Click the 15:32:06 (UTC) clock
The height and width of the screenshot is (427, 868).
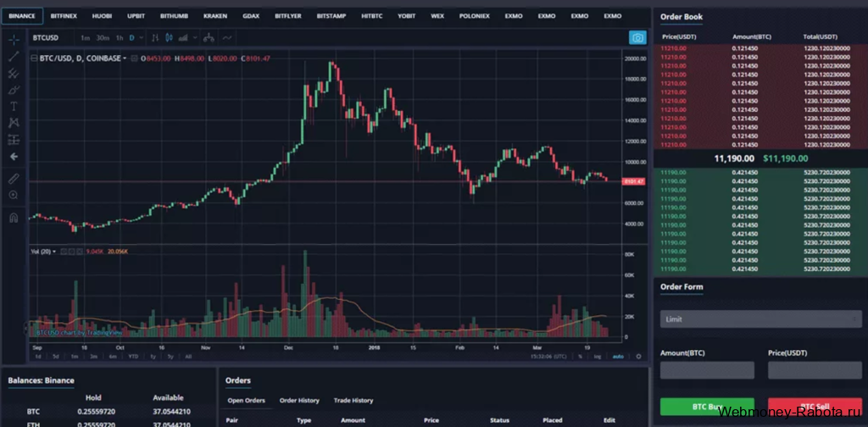coord(548,357)
